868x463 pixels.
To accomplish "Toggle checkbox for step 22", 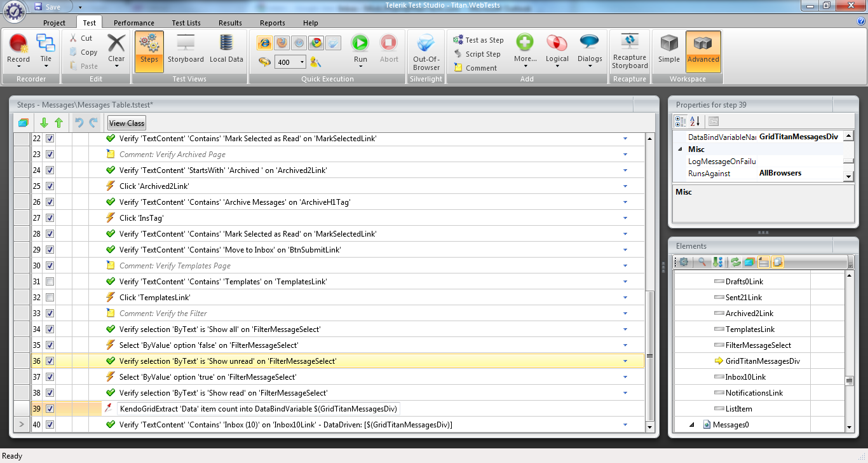I will (x=50, y=139).
